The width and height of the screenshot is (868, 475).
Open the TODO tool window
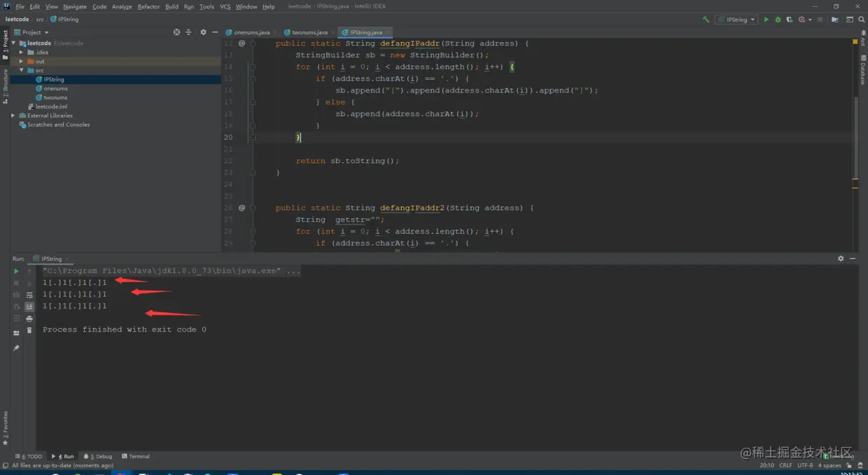[29, 456]
